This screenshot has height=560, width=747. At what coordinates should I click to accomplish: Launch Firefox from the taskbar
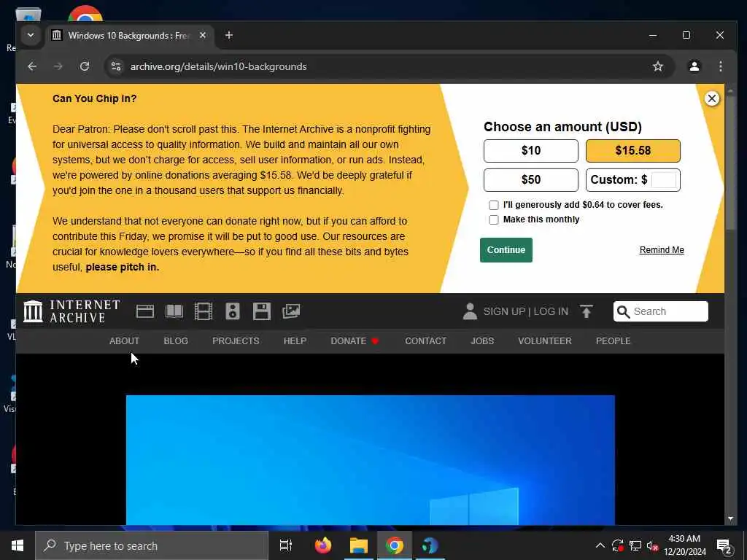(x=323, y=545)
